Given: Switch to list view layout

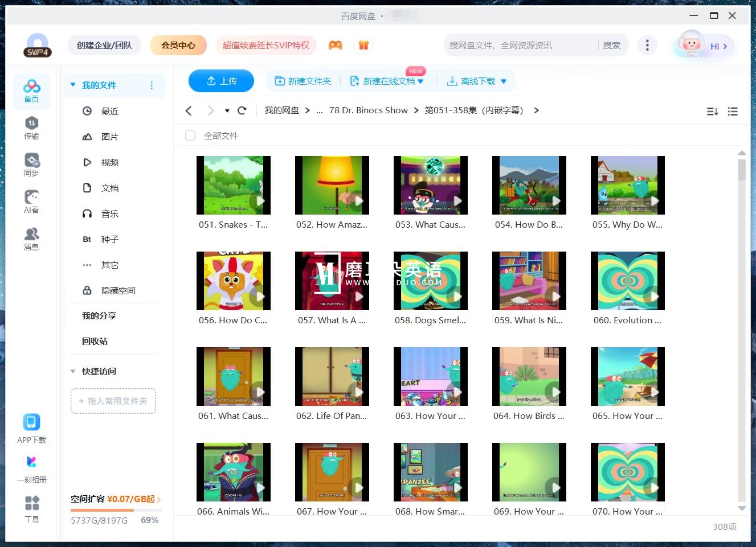Looking at the screenshot, I should (x=733, y=111).
